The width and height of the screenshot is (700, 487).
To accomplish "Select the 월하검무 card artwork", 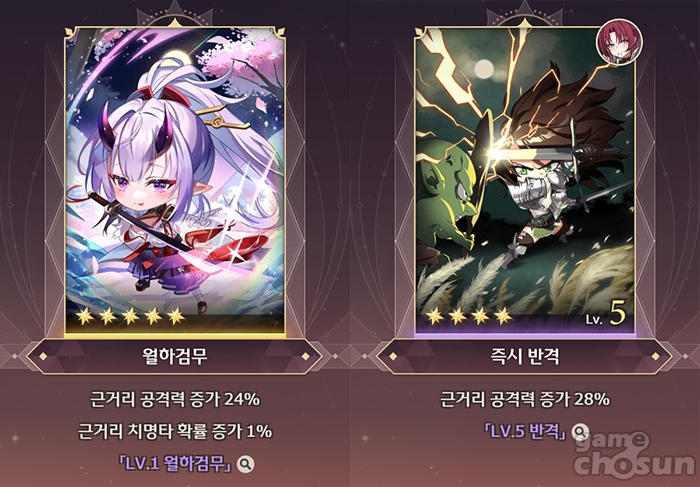I will coord(175,180).
